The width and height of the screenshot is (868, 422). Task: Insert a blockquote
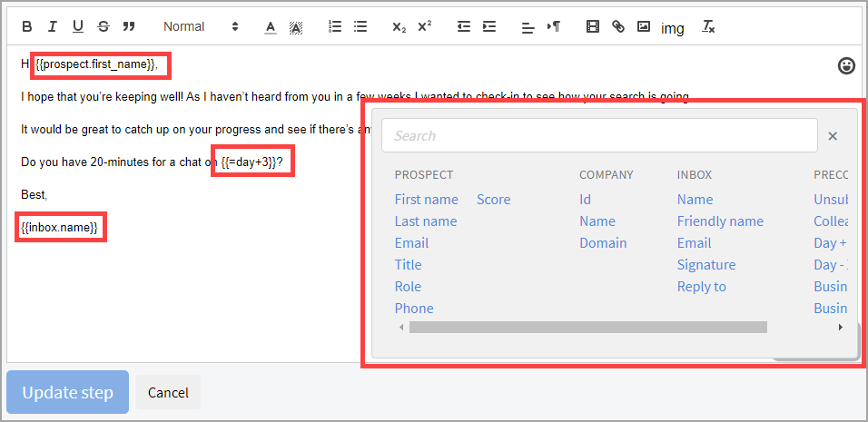pyautogui.click(x=128, y=26)
